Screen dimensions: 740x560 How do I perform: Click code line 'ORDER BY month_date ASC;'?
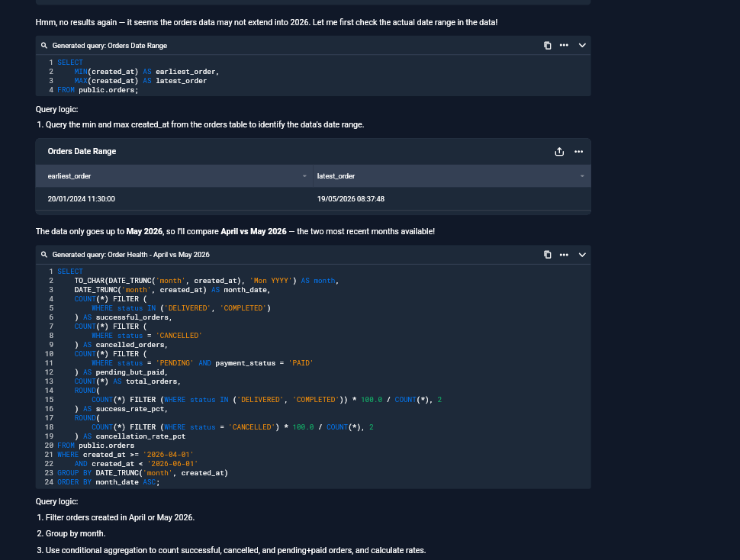tap(108, 481)
